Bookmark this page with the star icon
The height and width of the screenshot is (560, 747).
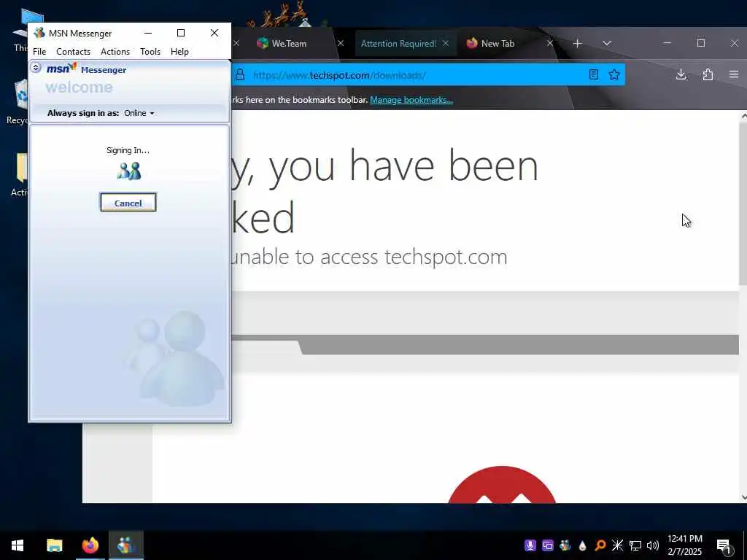[x=614, y=75]
